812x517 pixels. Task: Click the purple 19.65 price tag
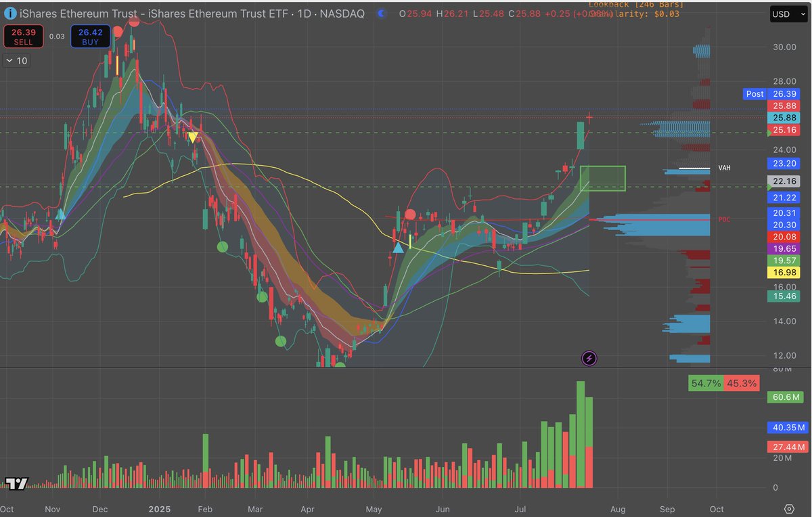tap(784, 249)
